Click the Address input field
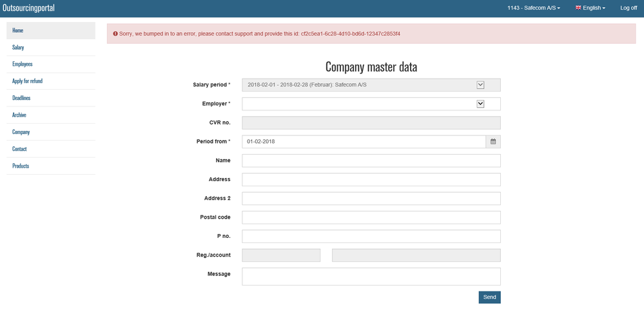The image size is (644, 314). pos(371,180)
